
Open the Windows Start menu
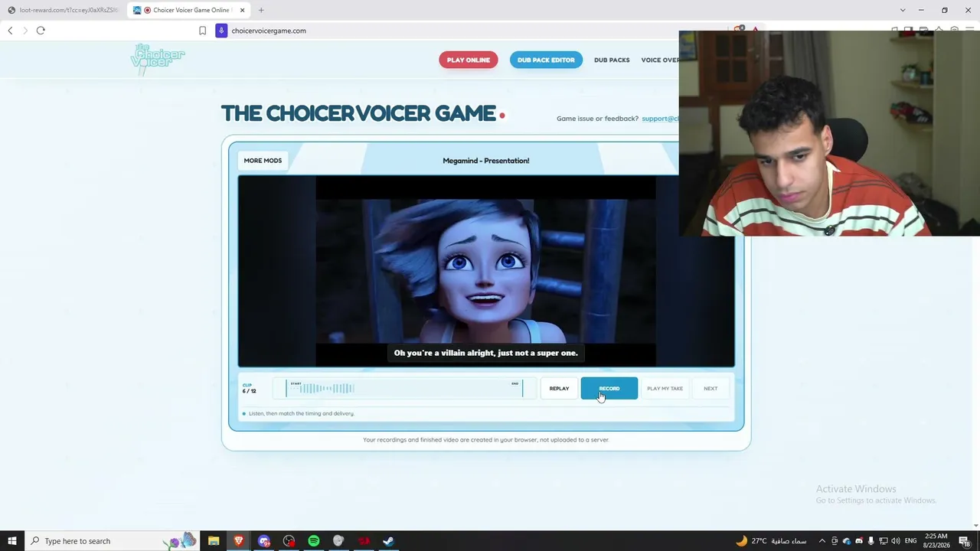coord(11,541)
